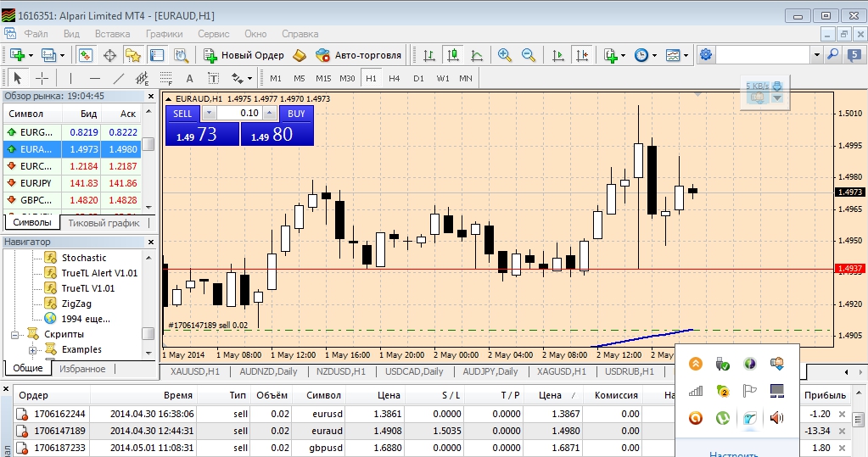Screen dimensions: 868x457
Task: Zoom out on the chart
Action: 528,55
